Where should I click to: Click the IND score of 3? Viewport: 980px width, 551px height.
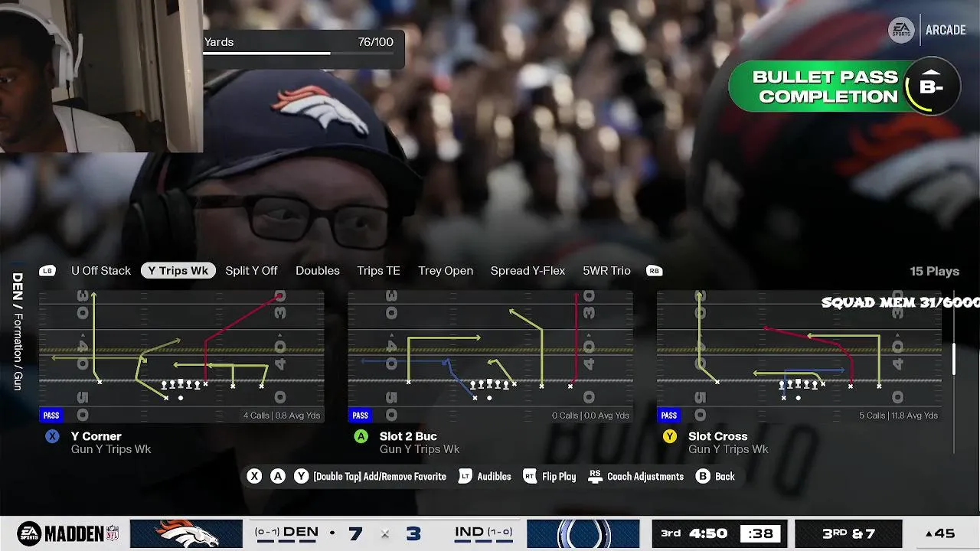[414, 533]
